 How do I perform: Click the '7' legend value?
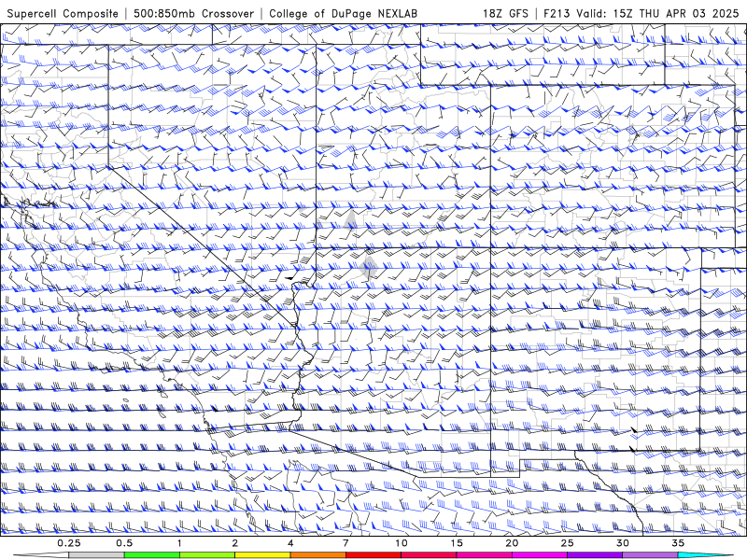click(345, 543)
